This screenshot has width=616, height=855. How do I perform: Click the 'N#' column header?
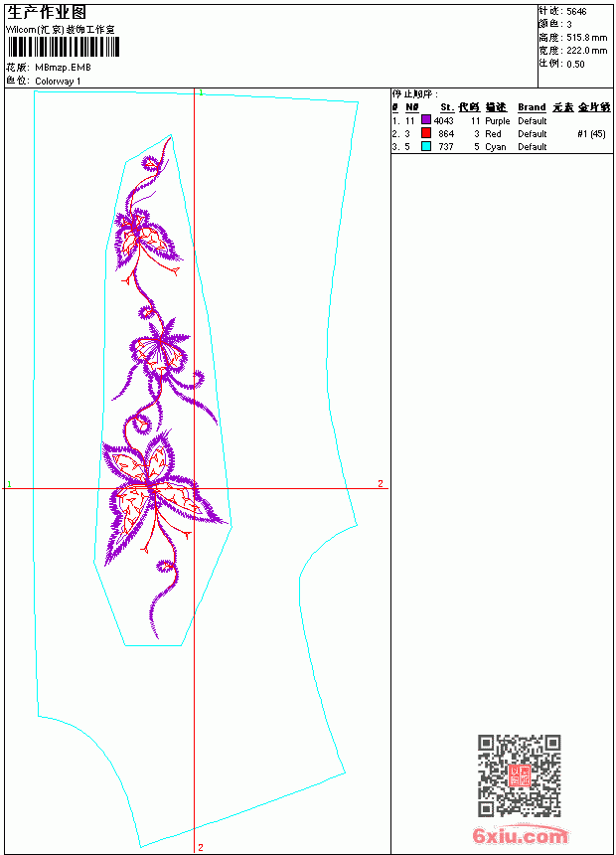(412, 107)
